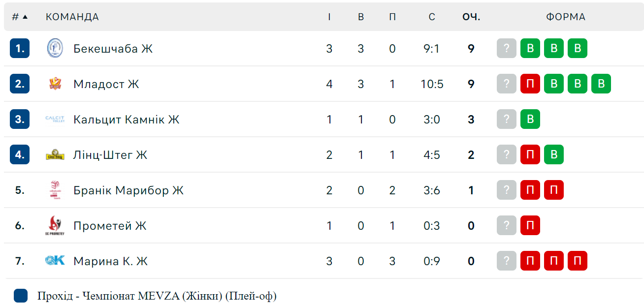644x305 pixels.
Task: Open the Прометей Ж team link
Action: (110, 226)
